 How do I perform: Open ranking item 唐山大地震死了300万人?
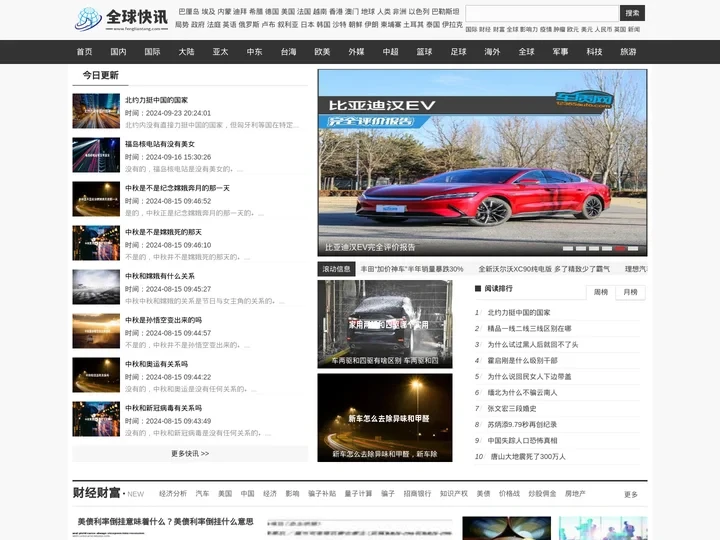528,457
